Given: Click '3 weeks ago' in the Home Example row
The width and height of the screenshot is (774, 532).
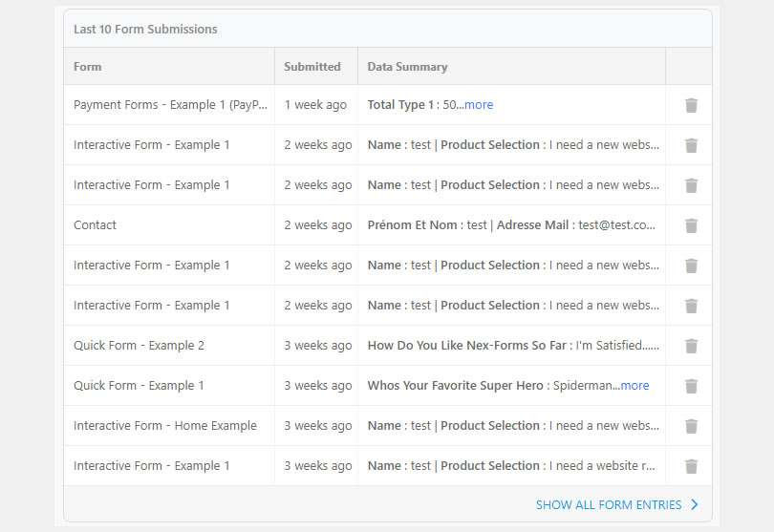Looking at the screenshot, I should 318,425.
